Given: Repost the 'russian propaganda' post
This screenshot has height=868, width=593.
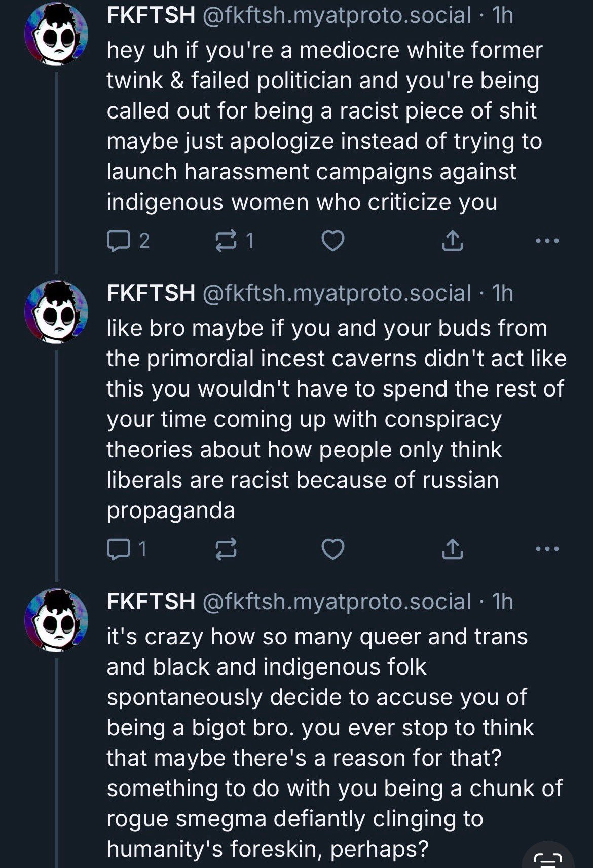Looking at the screenshot, I should pyautogui.click(x=226, y=548).
